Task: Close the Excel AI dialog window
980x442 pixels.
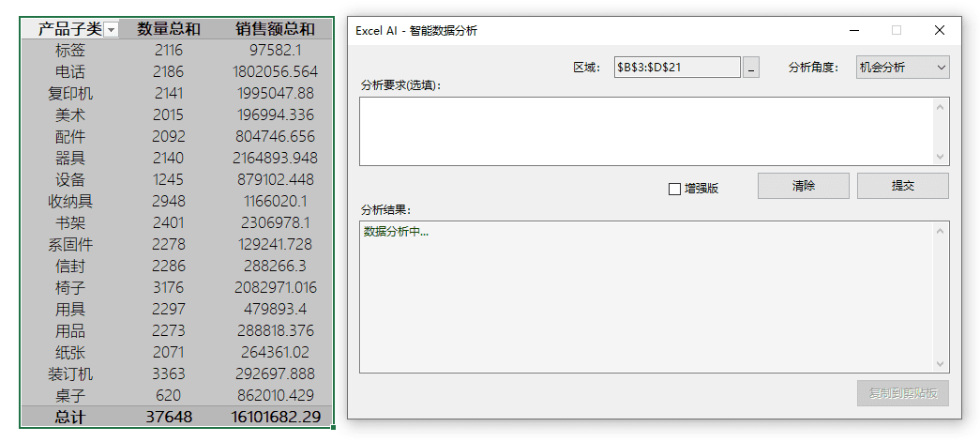Action: pyautogui.click(x=940, y=30)
